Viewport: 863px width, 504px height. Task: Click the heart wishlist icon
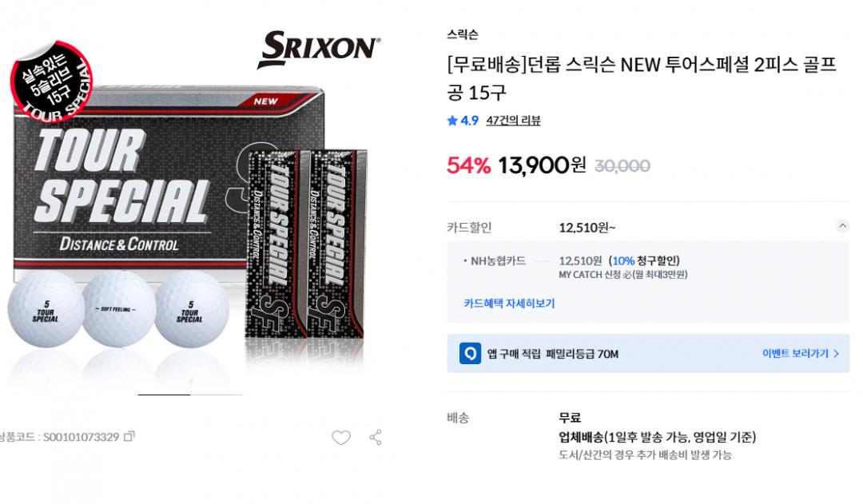coord(341,438)
